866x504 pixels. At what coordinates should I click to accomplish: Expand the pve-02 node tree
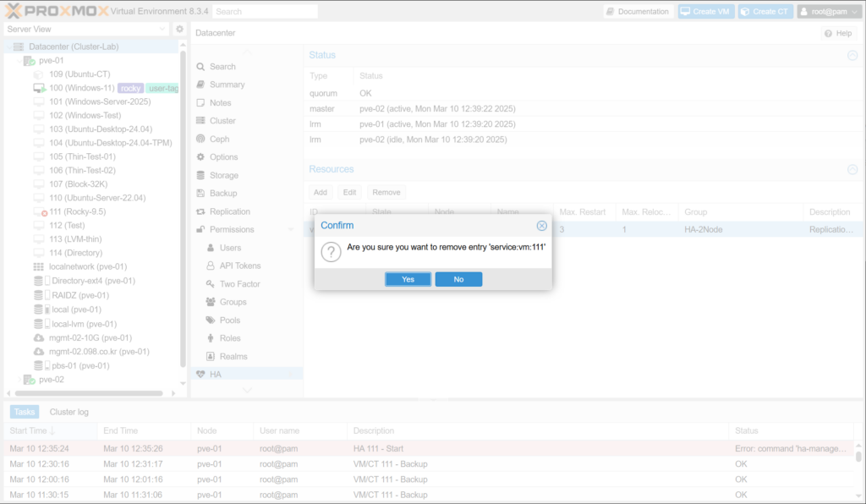(x=19, y=380)
